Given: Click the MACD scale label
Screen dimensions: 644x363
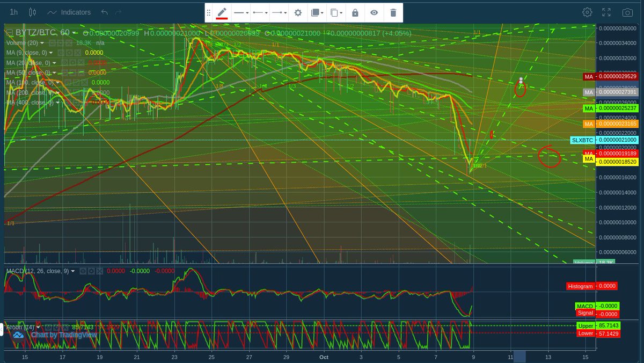Looking at the screenshot, I should pyautogui.click(x=585, y=306).
